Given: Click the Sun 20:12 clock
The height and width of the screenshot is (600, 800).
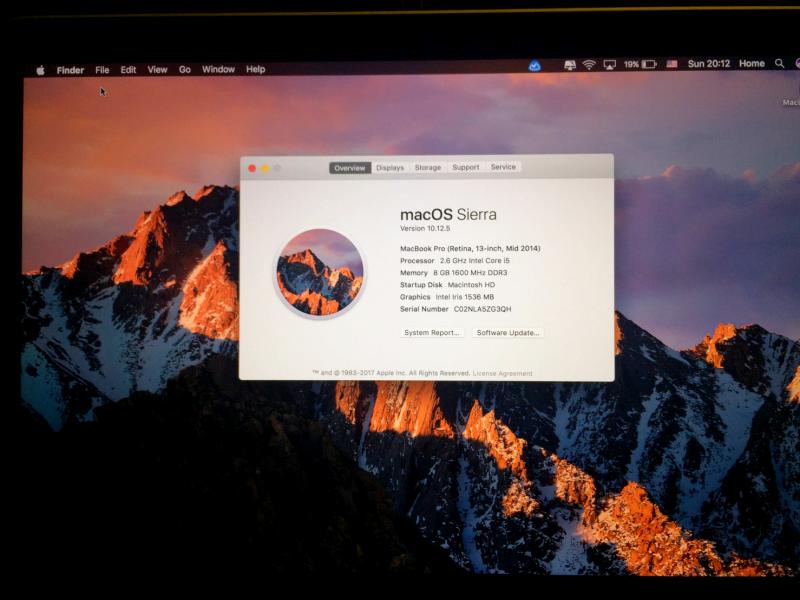Looking at the screenshot, I should (x=709, y=64).
